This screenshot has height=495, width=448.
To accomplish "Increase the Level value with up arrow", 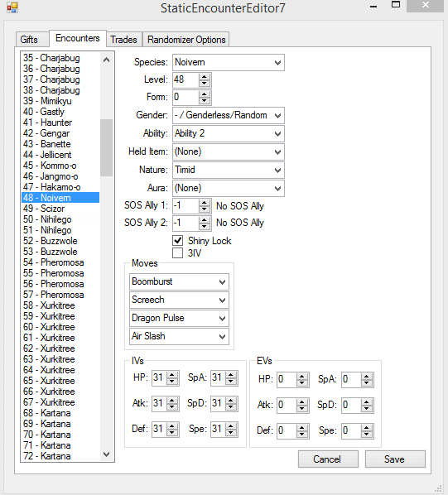I will coord(205,77).
